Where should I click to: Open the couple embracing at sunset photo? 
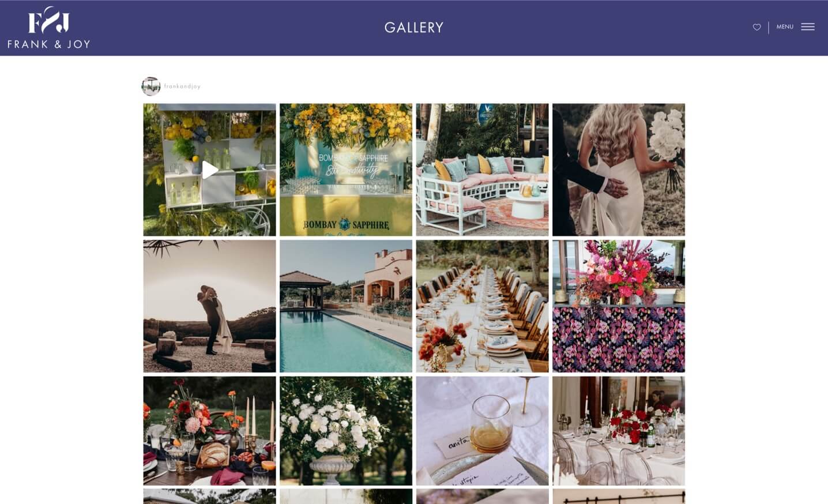(x=209, y=306)
